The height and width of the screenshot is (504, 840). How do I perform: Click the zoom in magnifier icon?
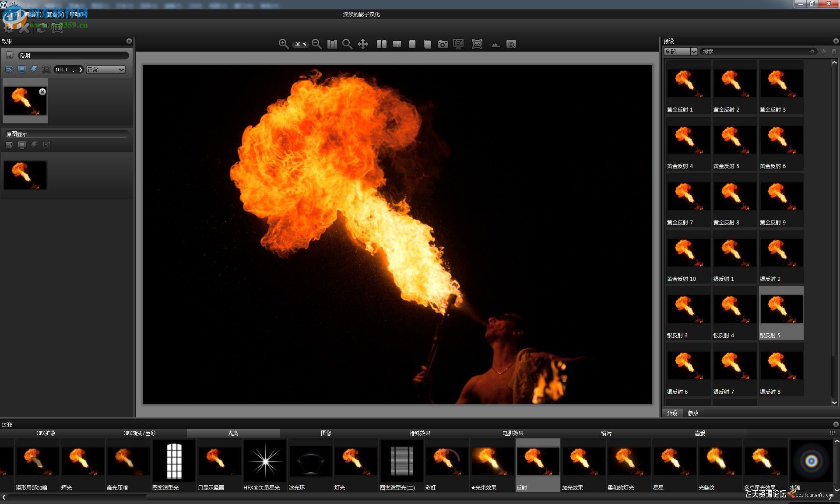pos(283,44)
